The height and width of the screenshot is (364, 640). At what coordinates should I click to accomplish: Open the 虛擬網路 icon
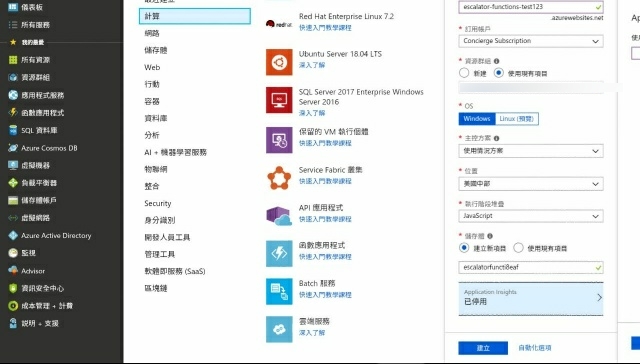13,218
